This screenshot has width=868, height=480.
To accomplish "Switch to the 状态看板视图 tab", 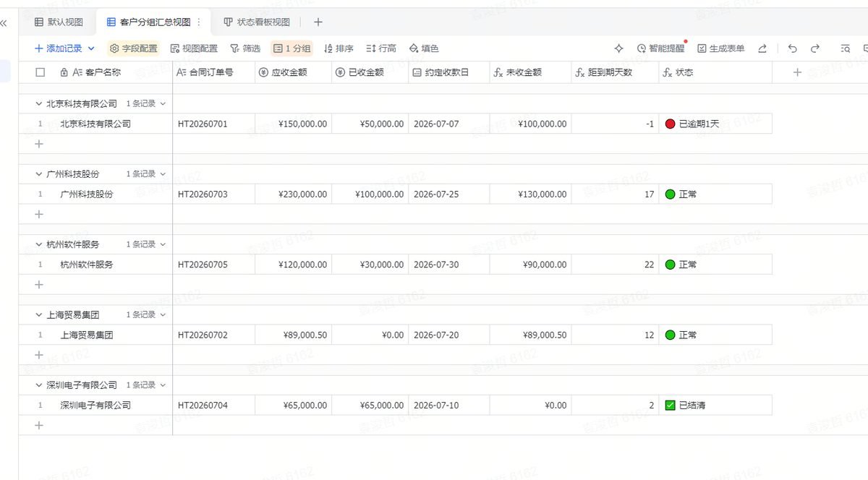I will (257, 22).
